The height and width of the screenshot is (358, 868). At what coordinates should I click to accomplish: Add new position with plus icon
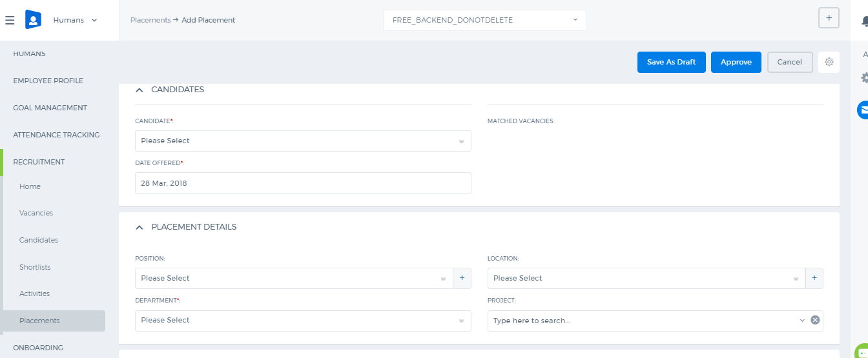pos(462,278)
